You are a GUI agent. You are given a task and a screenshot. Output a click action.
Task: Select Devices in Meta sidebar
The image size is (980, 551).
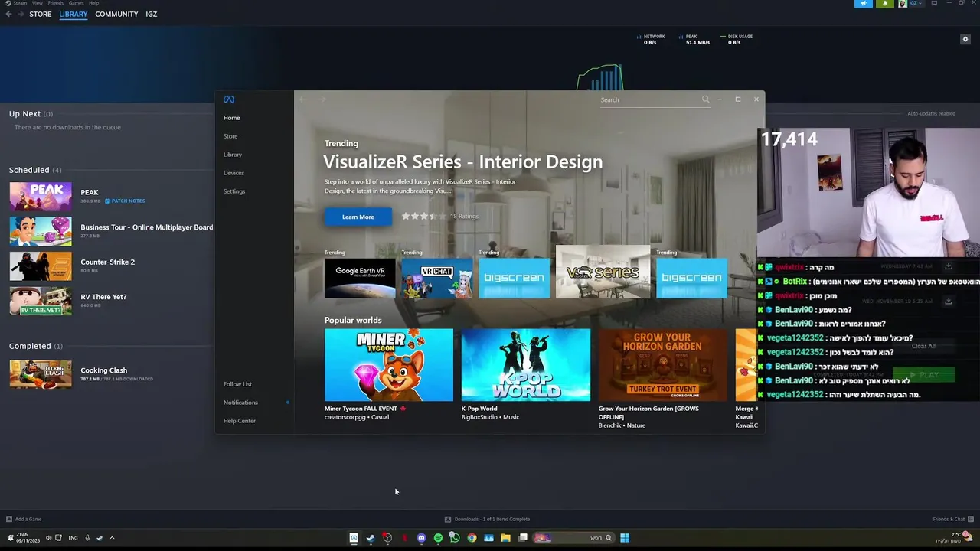(234, 173)
